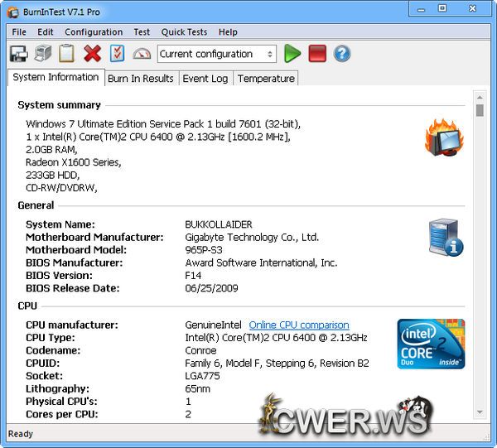Switch to Event Log tab
Screen dimensions: 497x448
(205, 79)
